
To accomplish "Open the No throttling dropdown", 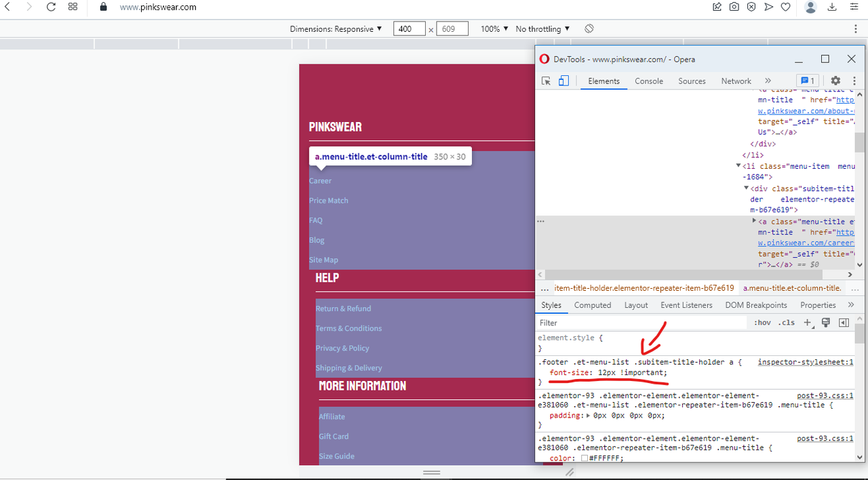I will 542,29.
